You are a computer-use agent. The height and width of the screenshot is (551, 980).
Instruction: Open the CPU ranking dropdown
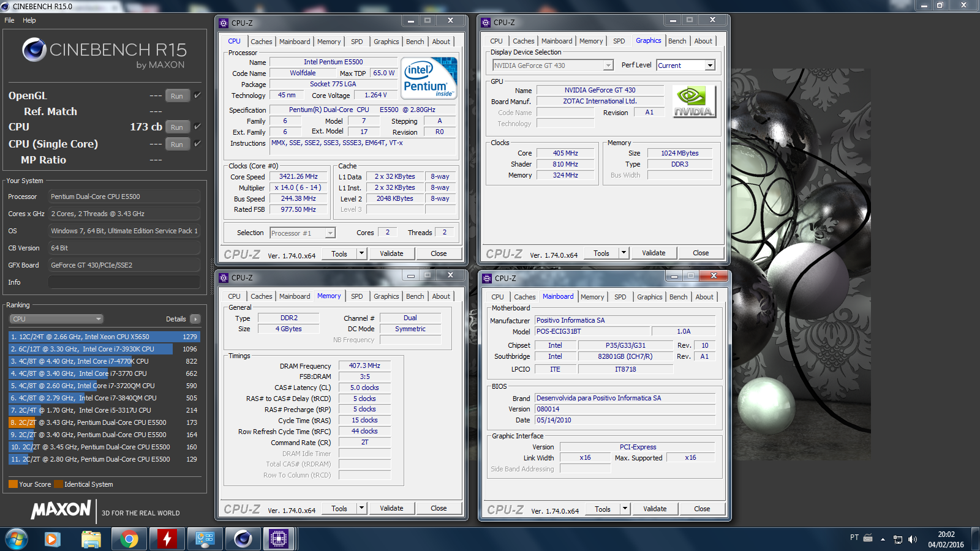point(56,319)
